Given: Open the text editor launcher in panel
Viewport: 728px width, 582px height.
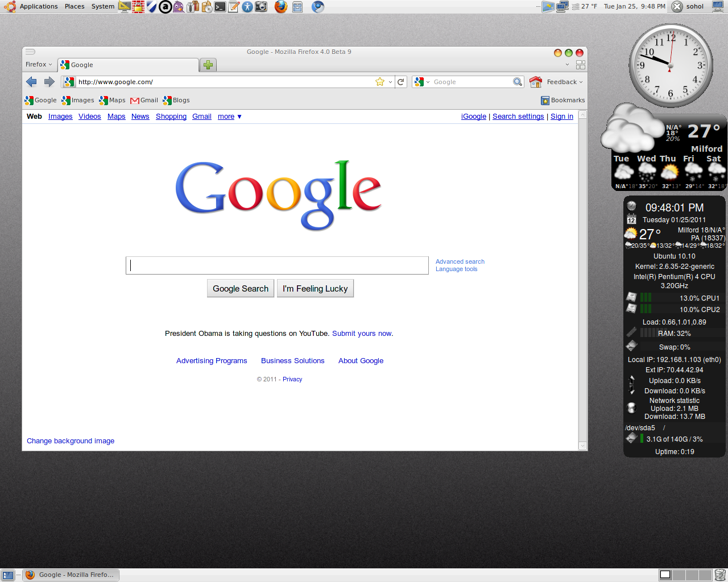Looking at the screenshot, I should [x=233, y=7].
